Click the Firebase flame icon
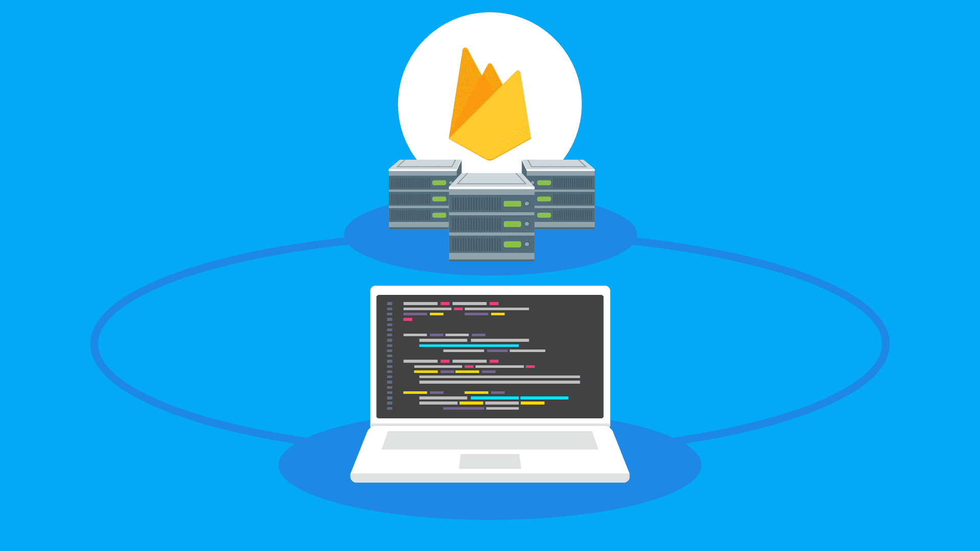 (x=490, y=101)
